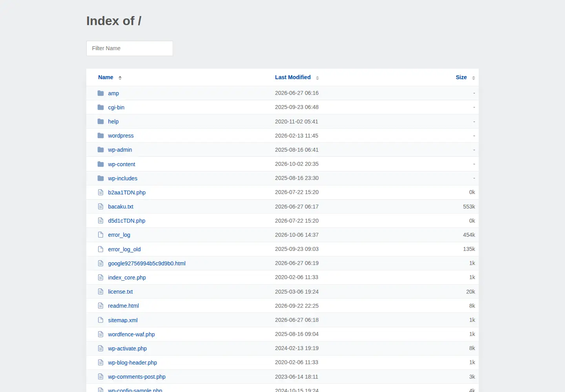Click the d5d1cTDN.php file icon
The image size is (565, 392).
coord(101,221)
